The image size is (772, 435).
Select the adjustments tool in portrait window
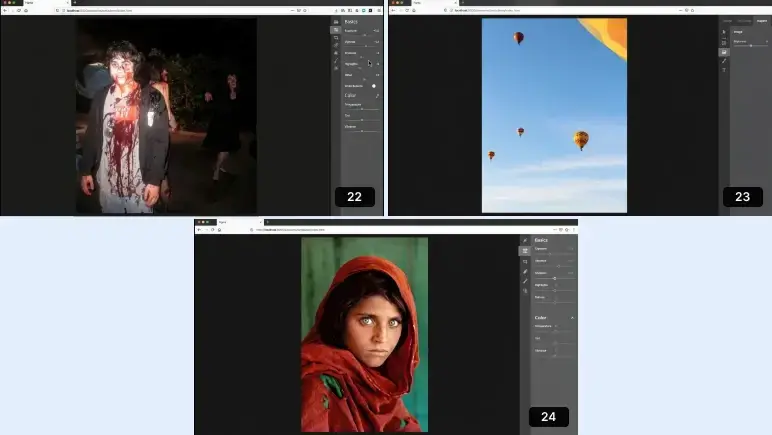525,250
